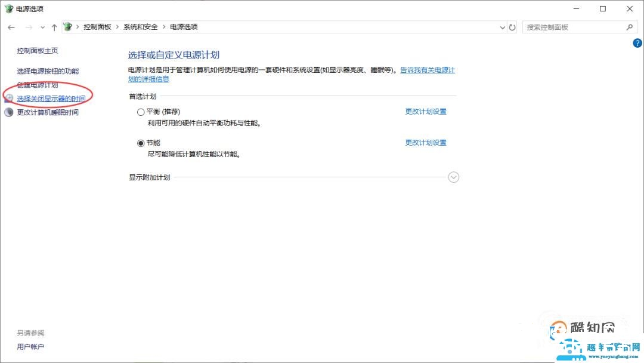The width and height of the screenshot is (644, 363).
Task: Select the 节能 power plan radio button
Action: [x=141, y=143]
